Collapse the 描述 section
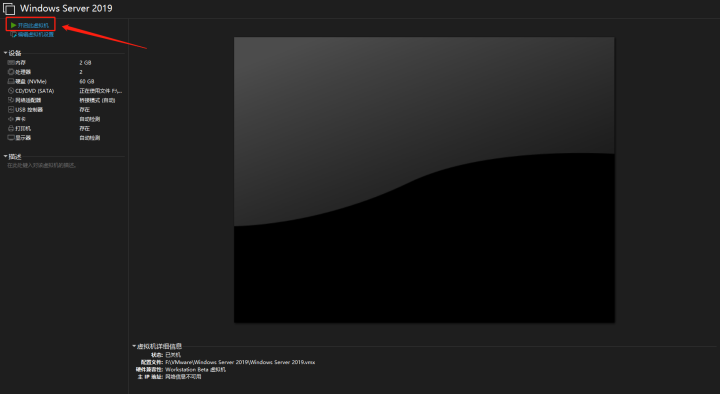This screenshot has height=394, width=720. pyautogui.click(x=6, y=156)
